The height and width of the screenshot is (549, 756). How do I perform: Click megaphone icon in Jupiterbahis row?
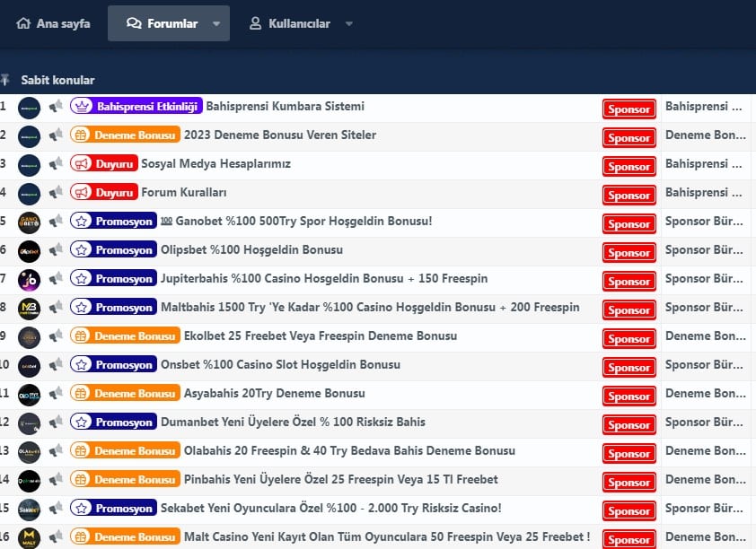(56, 278)
